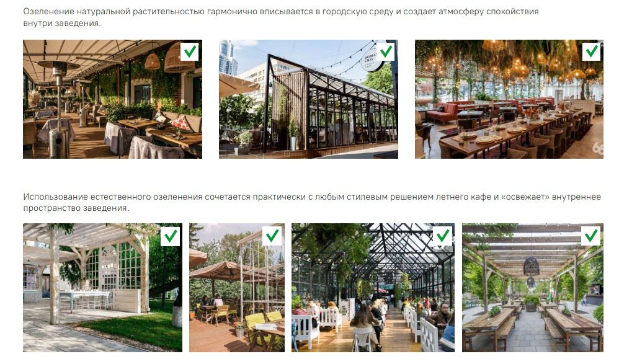
Task: Click the checkmark on the white pergola photo
Action: click(x=170, y=236)
